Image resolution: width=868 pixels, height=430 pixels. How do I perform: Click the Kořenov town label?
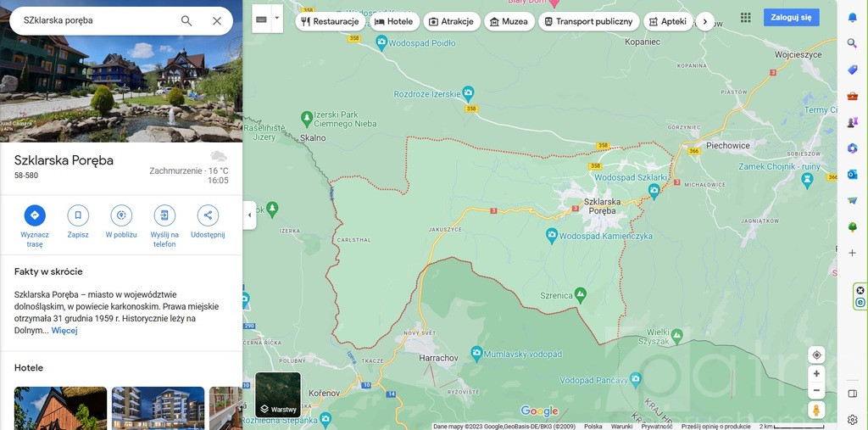coord(323,393)
